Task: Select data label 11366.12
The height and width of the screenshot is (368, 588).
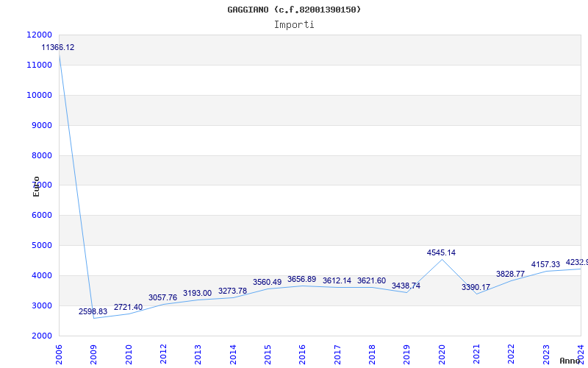Action: (58, 47)
